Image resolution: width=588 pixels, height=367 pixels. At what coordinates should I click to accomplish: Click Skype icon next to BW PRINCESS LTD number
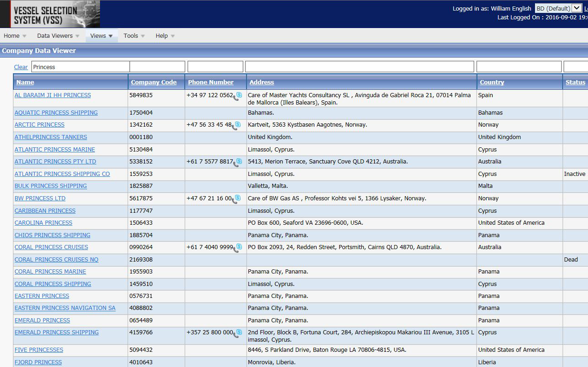237,198
